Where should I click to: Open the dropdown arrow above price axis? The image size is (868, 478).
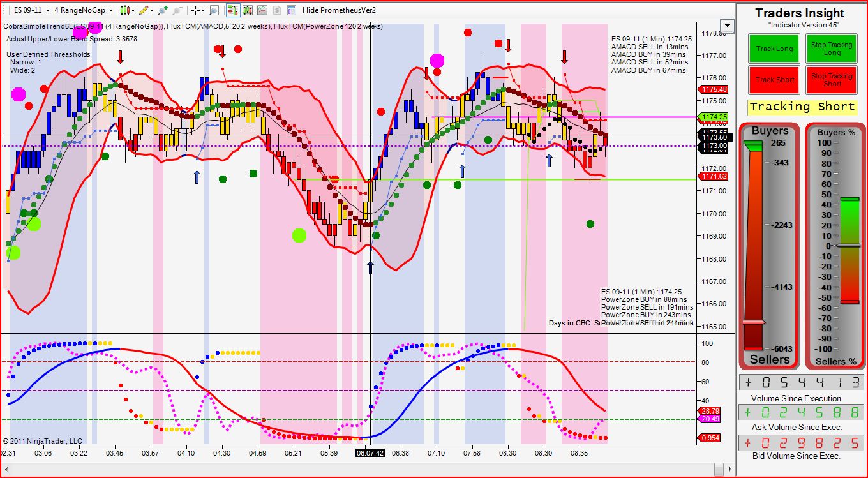coord(726,25)
